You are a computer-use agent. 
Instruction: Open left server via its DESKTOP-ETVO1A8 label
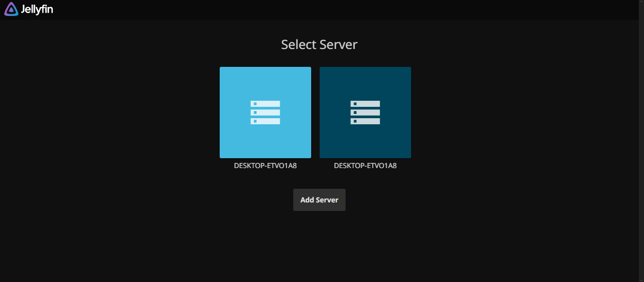coord(265,166)
